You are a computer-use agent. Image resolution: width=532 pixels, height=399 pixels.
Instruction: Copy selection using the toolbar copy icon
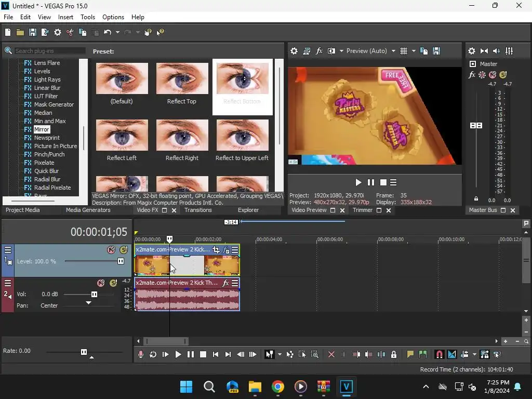83,32
